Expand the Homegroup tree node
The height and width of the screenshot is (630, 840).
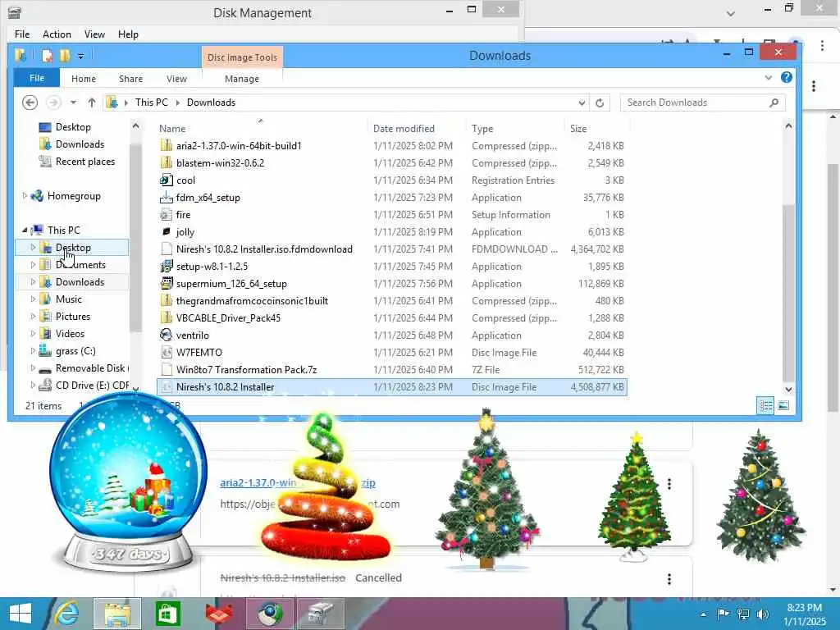point(25,196)
